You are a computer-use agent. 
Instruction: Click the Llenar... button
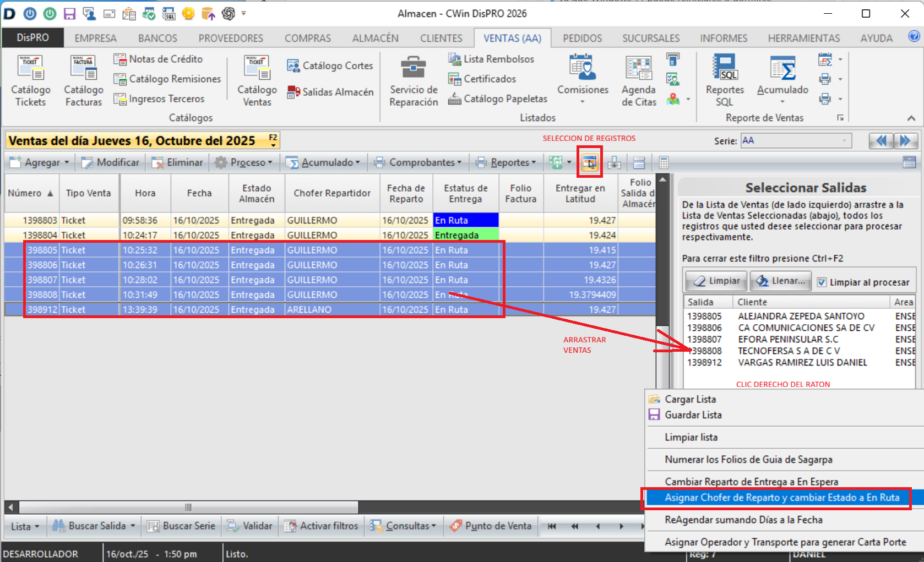pos(781,281)
